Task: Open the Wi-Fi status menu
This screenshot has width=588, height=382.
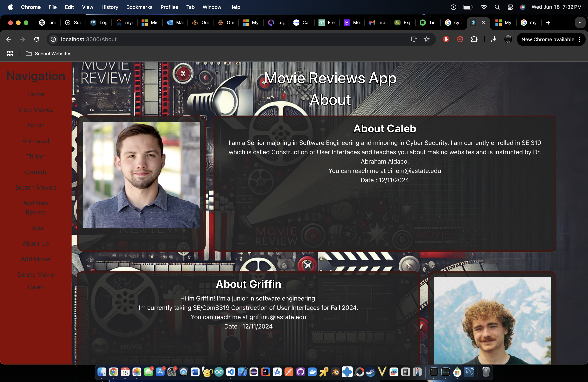Action: (484, 7)
